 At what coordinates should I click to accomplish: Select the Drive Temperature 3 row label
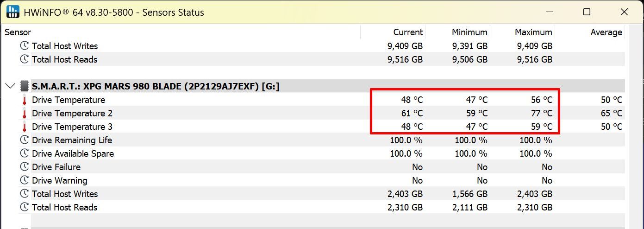click(x=72, y=127)
